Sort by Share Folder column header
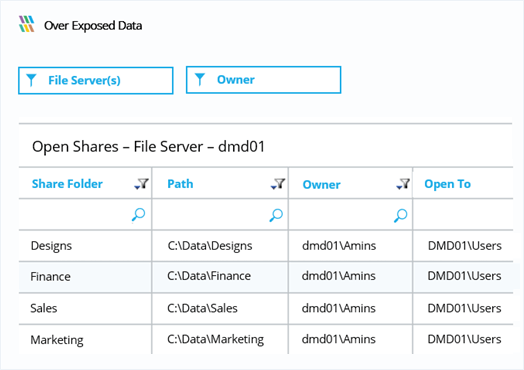This screenshot has height=370, width=524. pos(67,184)
